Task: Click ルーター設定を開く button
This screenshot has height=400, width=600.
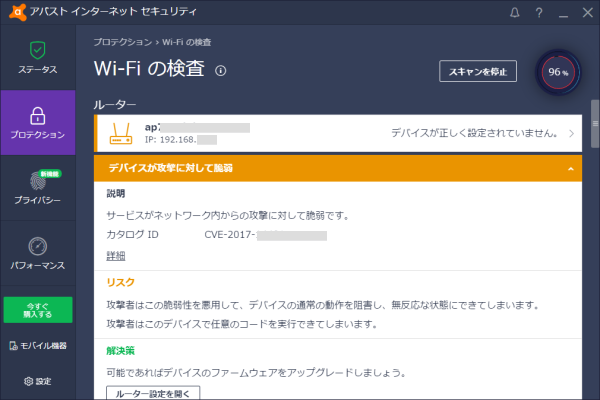Action: pyautogui.click(x=153, y=393)
